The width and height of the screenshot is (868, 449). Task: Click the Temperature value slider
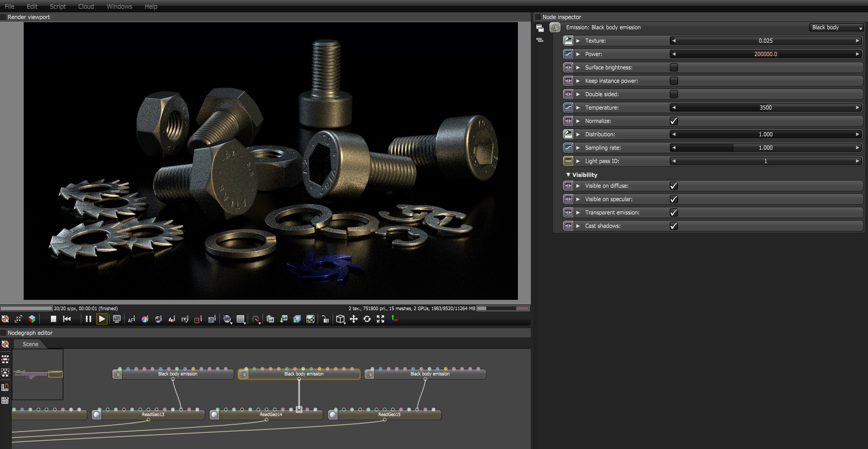click(x=766, y=107)
